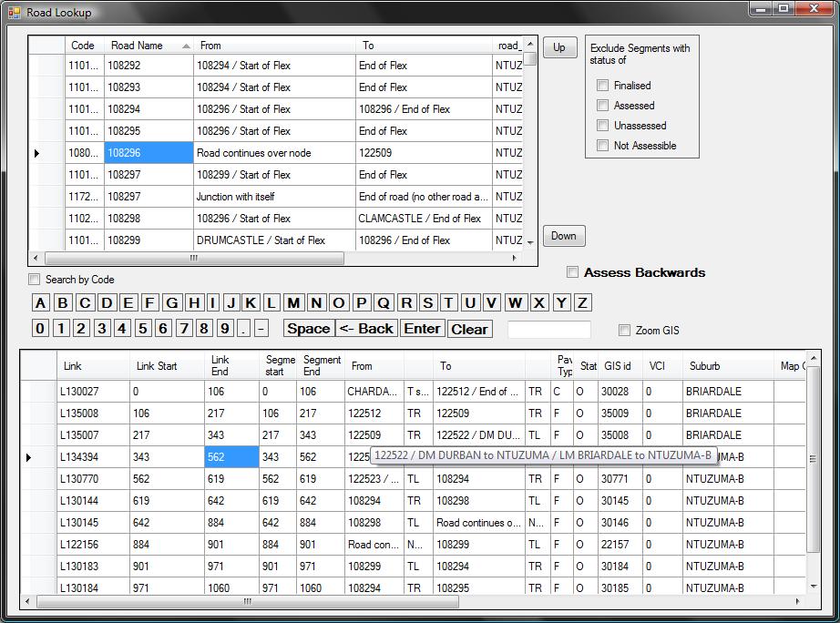The height and width of the screenshot is (623, 840).
Task: Click the Up button
Action: click(x=559, y=47)
